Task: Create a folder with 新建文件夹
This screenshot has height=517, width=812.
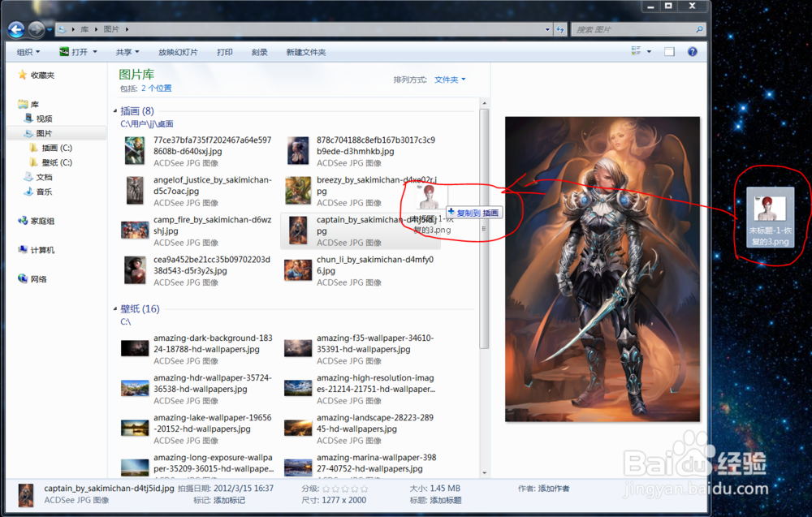Action: point(305,52)
